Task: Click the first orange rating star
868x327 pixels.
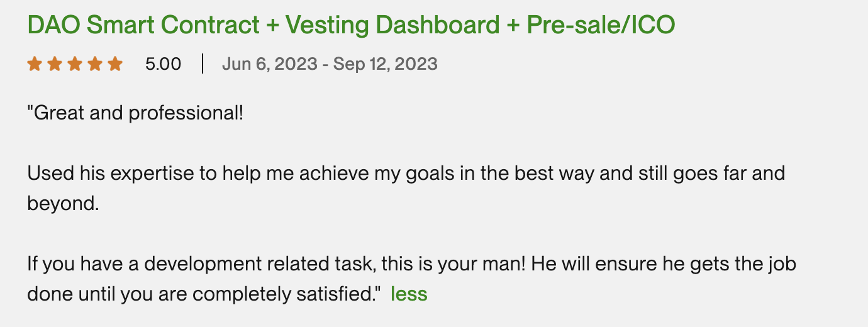Action: pos(35,64)
